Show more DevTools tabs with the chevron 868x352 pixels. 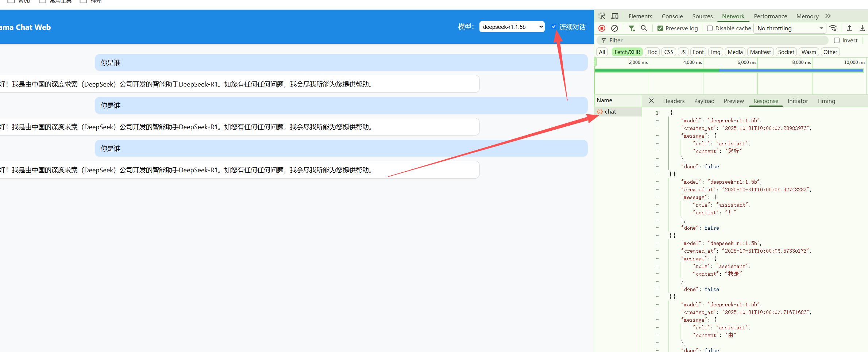(x=828, y=16)
